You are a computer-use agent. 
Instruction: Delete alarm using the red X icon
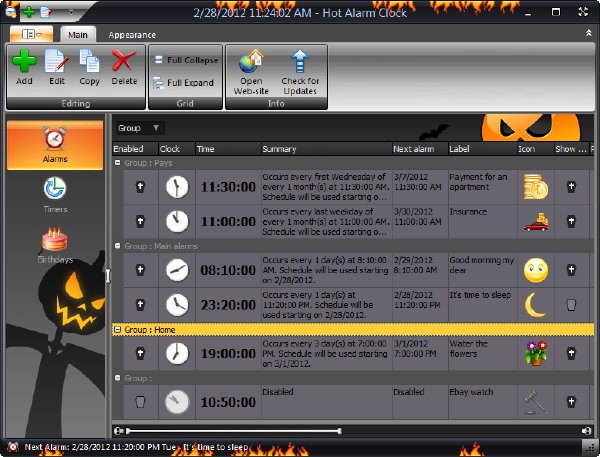pyautogui.click(x=124, y=61)
